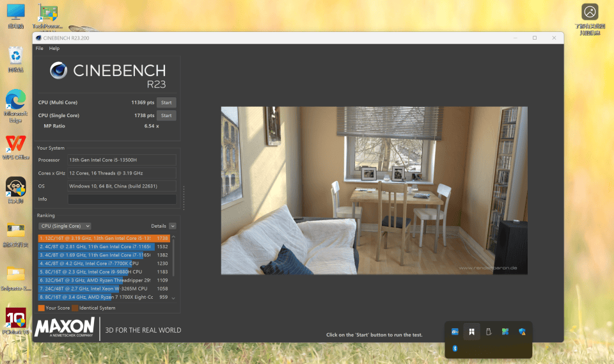Image resolution: width=614 pixels, height=364 pixels.
Task: Click the Windows Security shield tray icon
Action: pyautogui.click(x=522, y=331)
